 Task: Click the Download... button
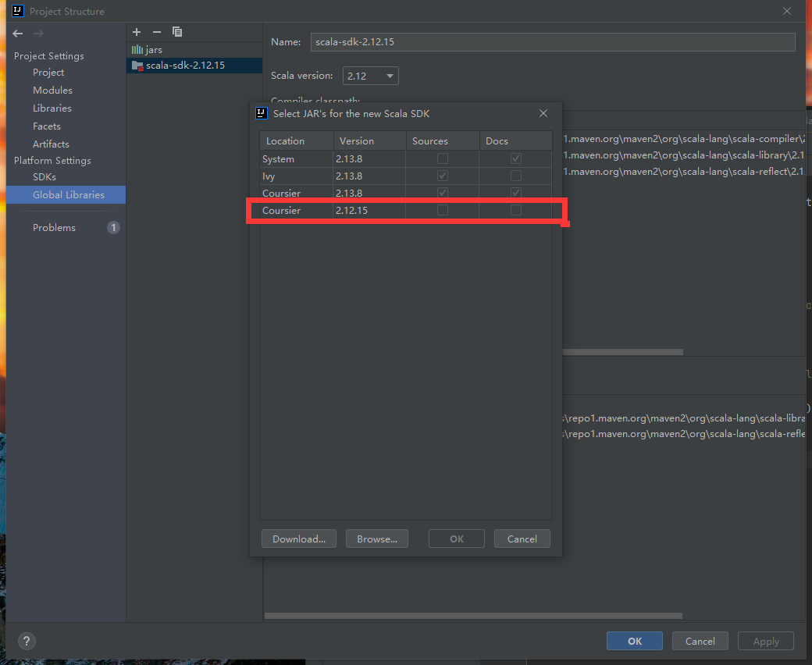pyautogui.click(x=299, y=539)
